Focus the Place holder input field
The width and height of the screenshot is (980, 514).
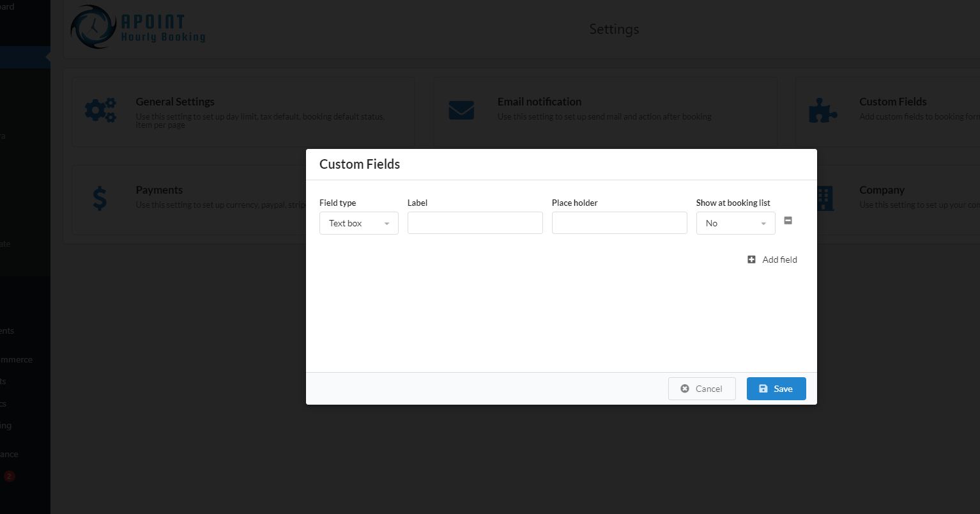(620, 223)
